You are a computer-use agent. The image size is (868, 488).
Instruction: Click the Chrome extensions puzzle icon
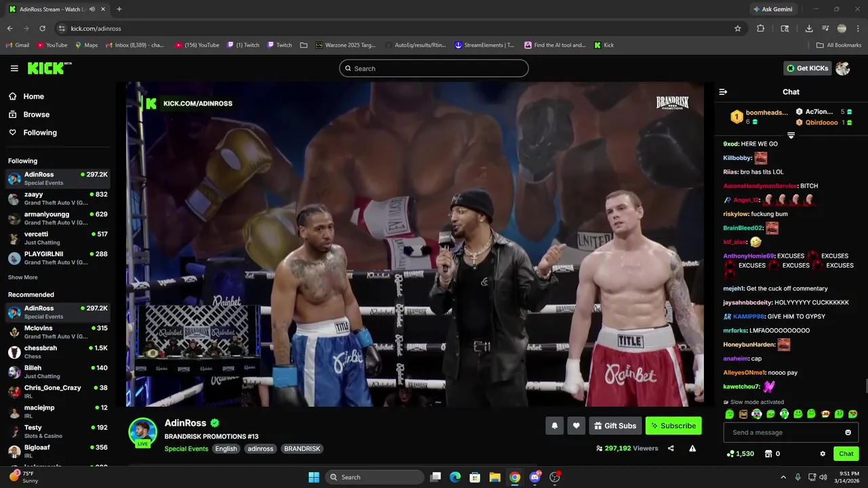coord(760,28)
